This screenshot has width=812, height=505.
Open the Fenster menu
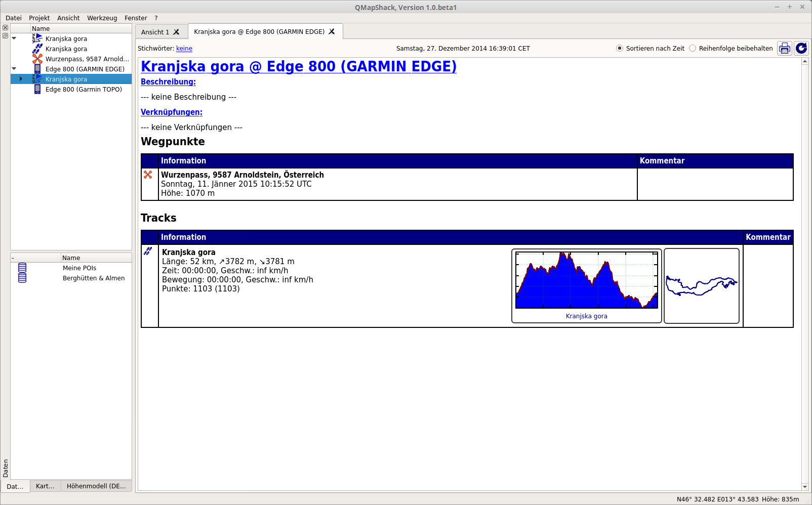[136, 18]
